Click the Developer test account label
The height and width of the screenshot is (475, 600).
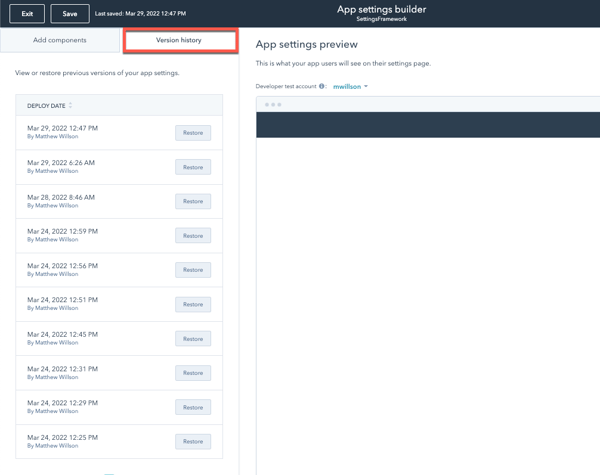point(286,87)
